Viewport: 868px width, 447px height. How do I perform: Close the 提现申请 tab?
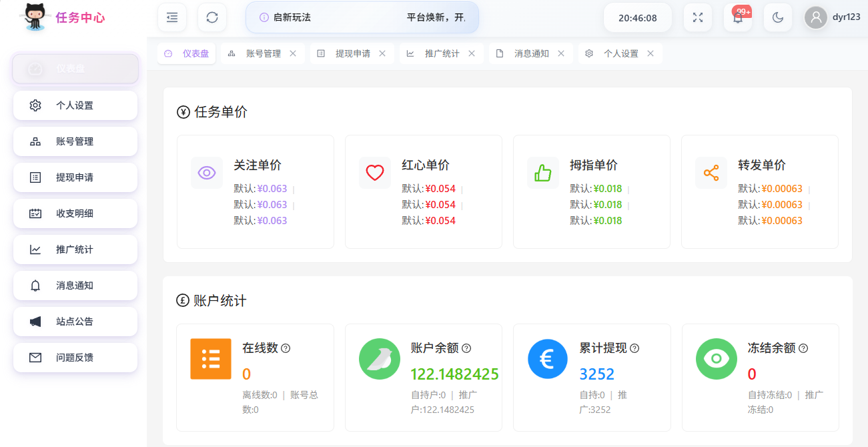click(382, 53)
